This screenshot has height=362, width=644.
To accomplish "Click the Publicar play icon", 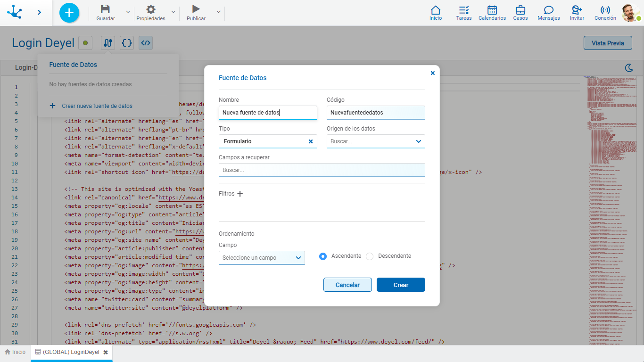I will tap(196, 9).
